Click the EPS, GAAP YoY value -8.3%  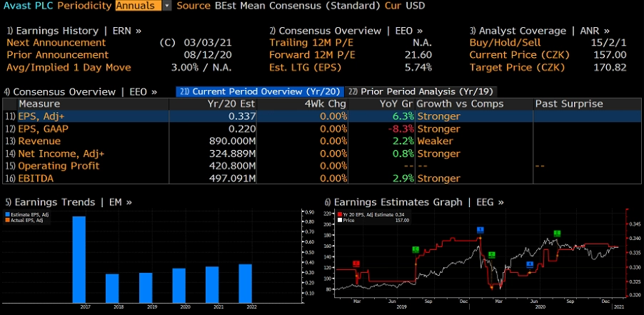coord(401,129)
